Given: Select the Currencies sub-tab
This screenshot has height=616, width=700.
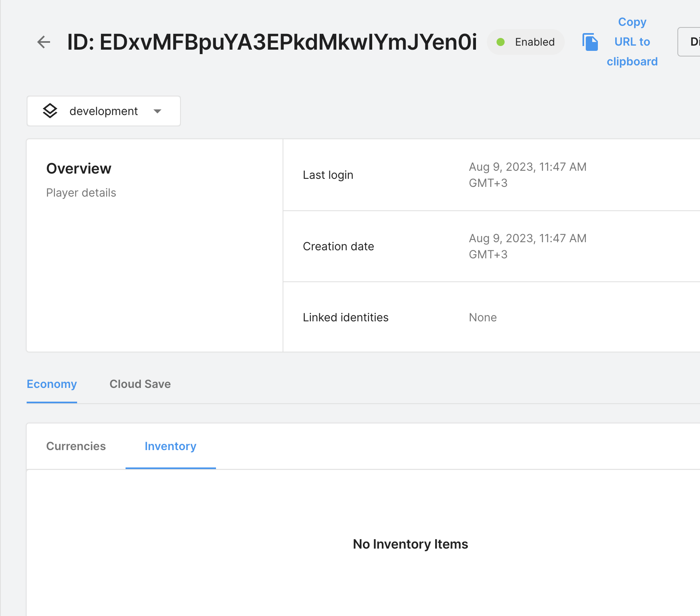Looking at the screenshot, I should tap(76, 446).
